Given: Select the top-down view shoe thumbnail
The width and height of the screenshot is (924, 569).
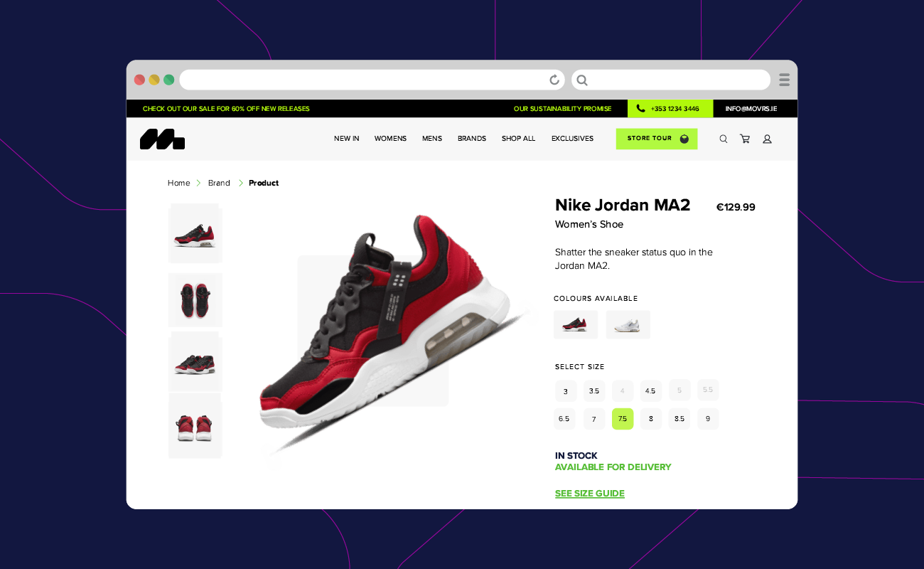Looking at the screenshot, I should [195, 300].
